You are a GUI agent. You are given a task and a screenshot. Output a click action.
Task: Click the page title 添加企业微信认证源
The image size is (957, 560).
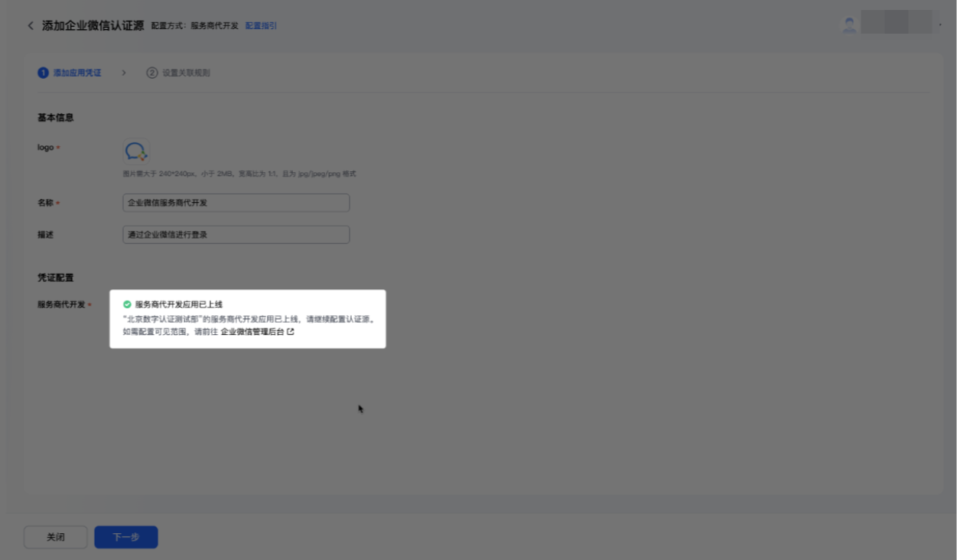click(x=93, y=26)
